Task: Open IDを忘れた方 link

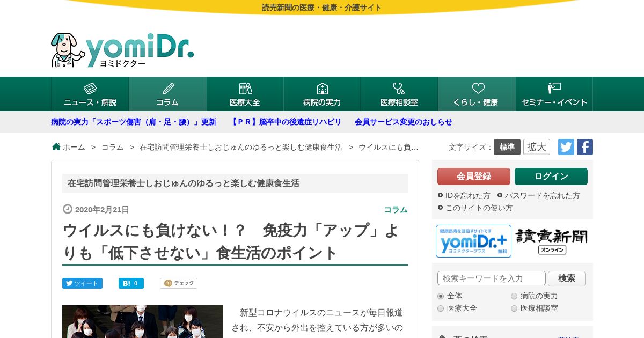Action: tap(464, 195)
